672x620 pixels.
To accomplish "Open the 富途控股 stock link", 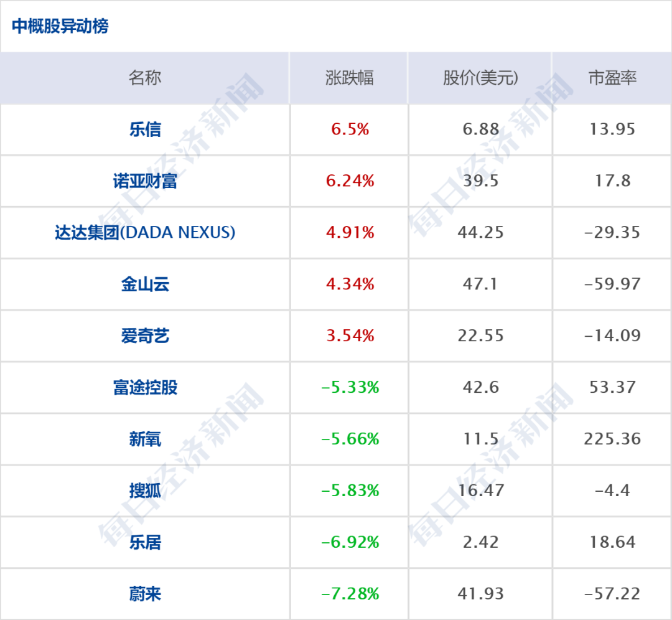I will pos(145,388).
